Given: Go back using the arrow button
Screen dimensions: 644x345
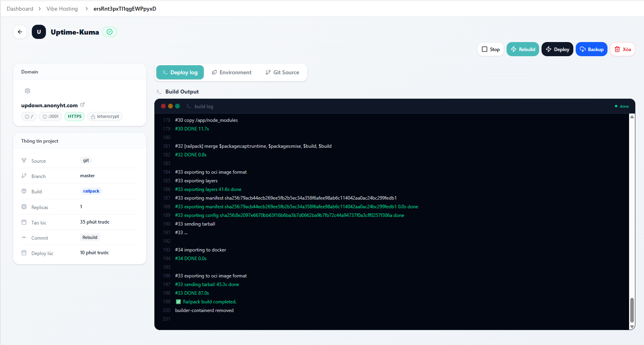Looking at the screenshot, I should tap(20, 32).
